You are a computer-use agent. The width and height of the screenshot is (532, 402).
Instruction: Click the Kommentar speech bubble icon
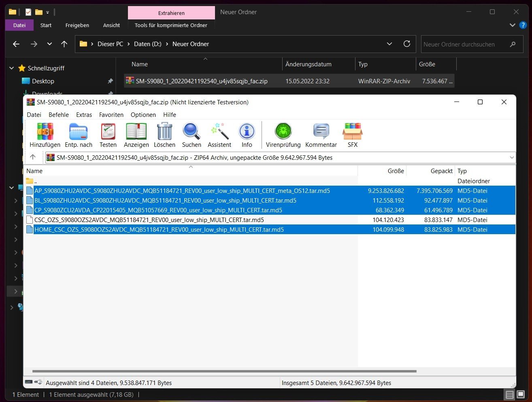[x=321, y=131]
